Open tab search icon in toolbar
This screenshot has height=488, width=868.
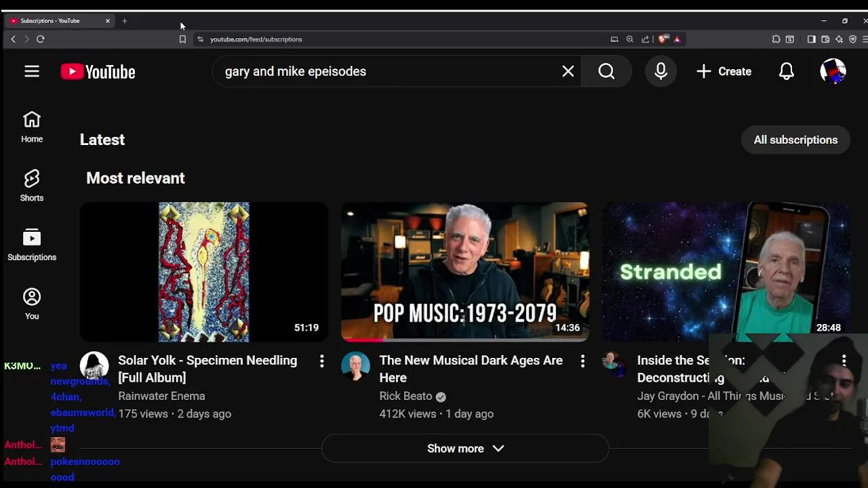pyautogui.click(x=790, y=39)
